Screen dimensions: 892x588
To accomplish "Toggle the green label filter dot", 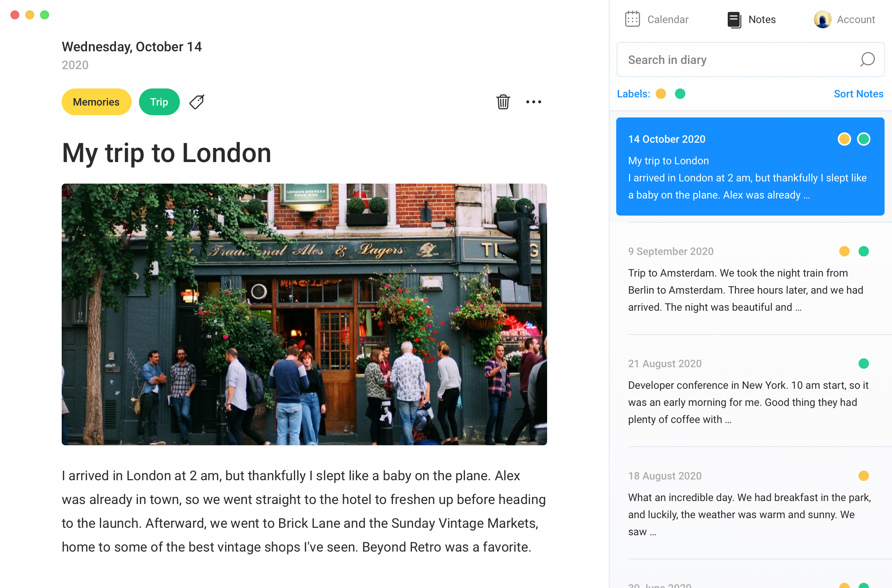I will pyautogui.click(x=680, y=94).
